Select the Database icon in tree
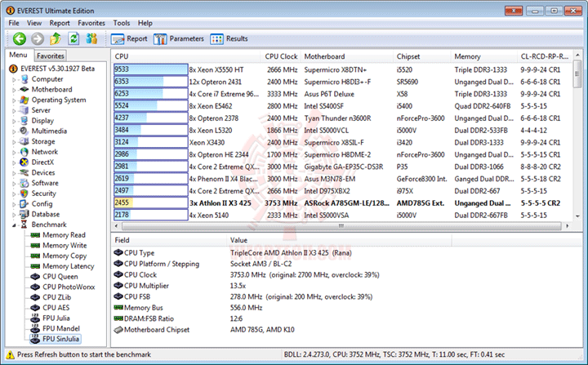588x365 pixels. pos(24,214)
